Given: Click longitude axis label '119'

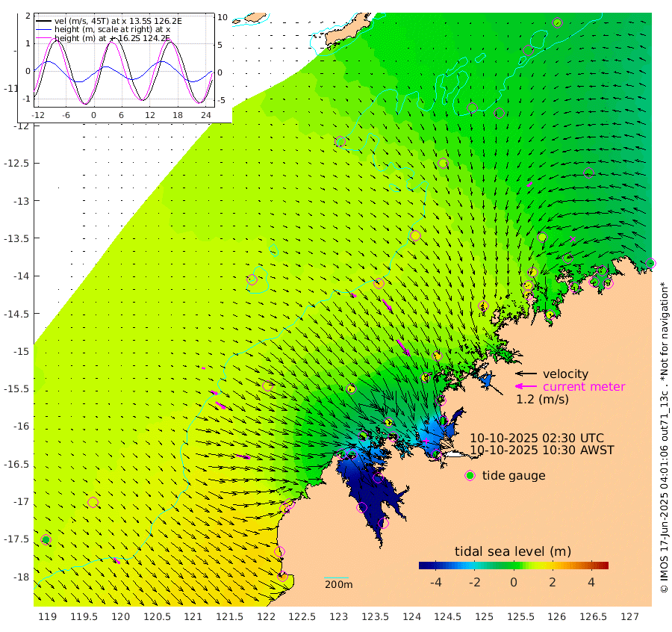Looking at the screenshot, I should coord(47,616).
